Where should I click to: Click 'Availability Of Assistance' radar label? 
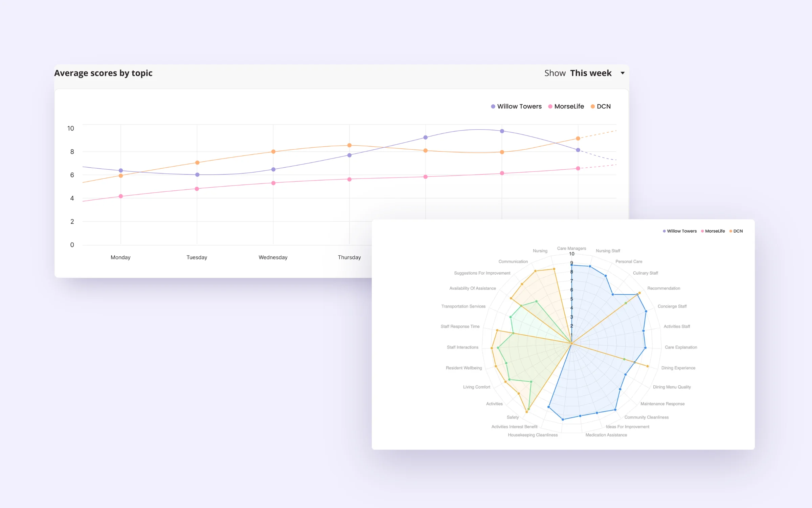pyautogui.click(x=472, y=288)
